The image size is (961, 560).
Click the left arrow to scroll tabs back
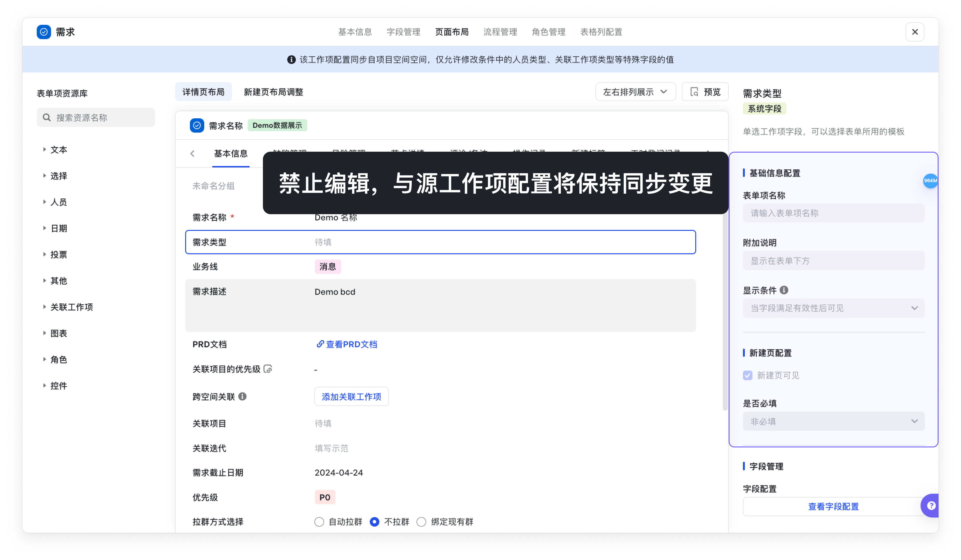click(x=193, y=154)
